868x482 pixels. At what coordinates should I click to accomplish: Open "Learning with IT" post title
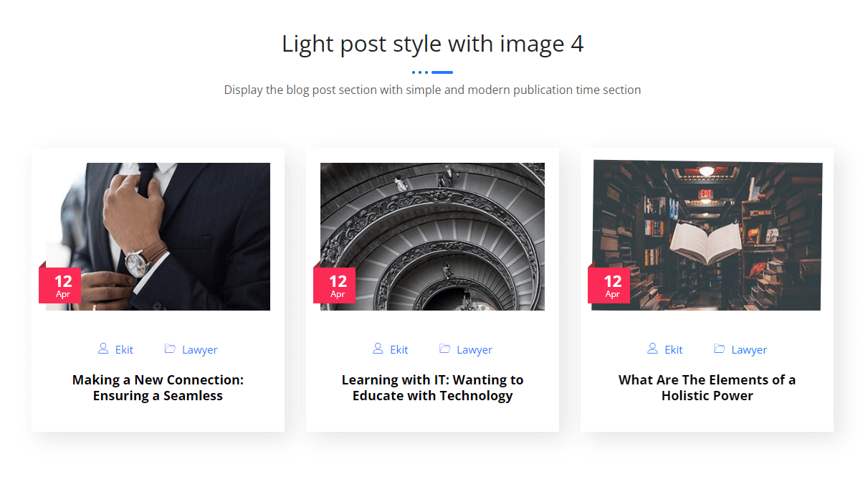(x=432, y=387)
